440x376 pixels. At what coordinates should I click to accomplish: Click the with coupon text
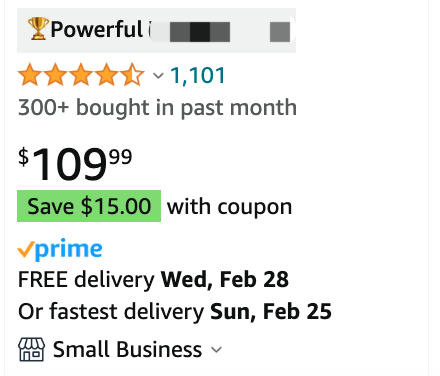point(229,207)
